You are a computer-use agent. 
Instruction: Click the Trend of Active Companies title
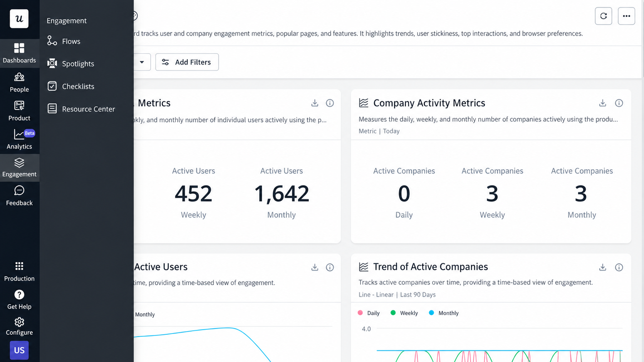(431, 267)
